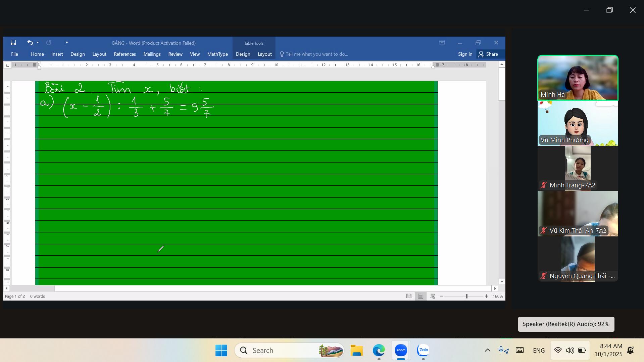Switch to Web Layout view icon
Viewport: 644px width, 362px height.
pyautogui.click(x=432, y=296)
